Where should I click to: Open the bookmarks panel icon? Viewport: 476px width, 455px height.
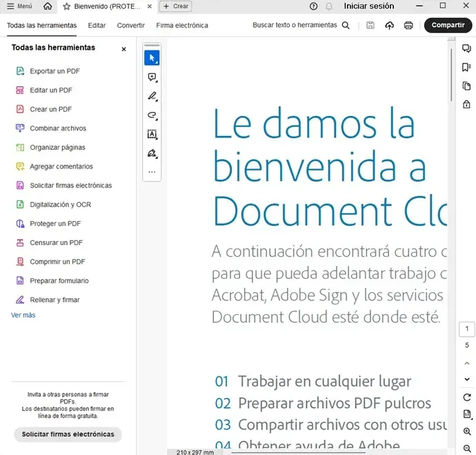tap(466, 67)
